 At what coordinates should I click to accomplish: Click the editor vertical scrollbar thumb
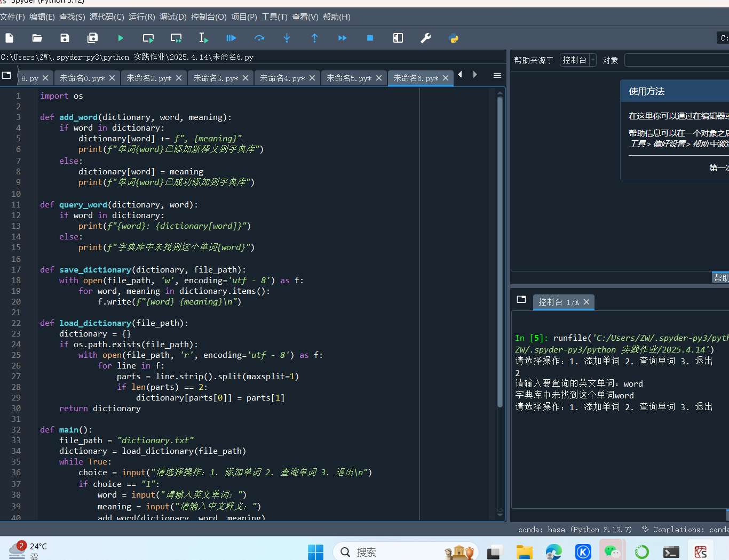tap(500, 251)
